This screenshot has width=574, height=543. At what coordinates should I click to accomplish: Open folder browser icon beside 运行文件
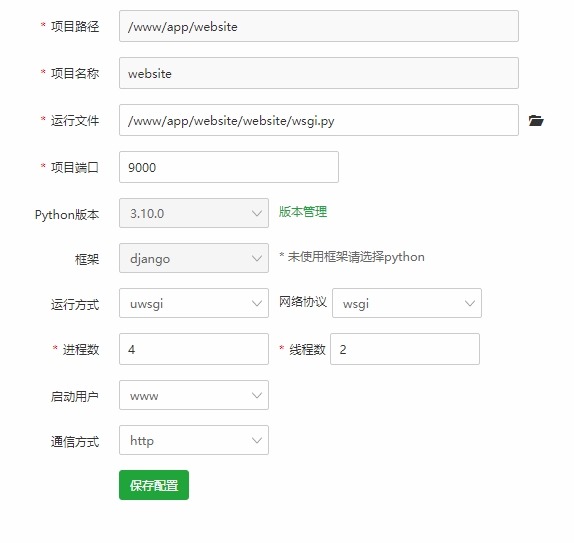tap(536, 120)
